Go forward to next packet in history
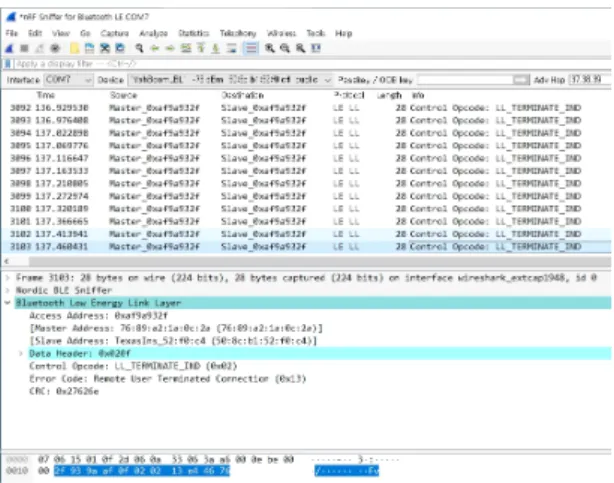This screenshot has width=614, height=483. [170, 48]
